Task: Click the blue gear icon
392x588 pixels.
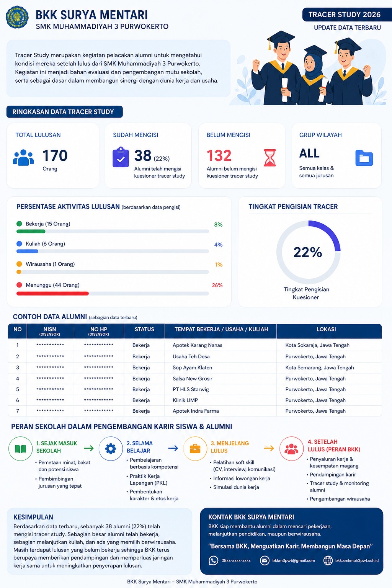Action: coord(111,449)
